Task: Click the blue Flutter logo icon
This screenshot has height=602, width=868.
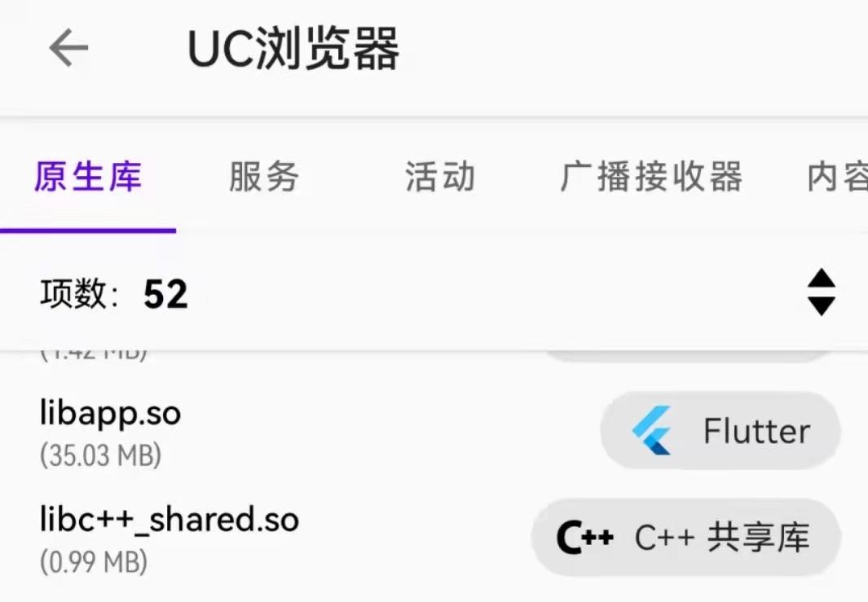Action: [652, 430]
